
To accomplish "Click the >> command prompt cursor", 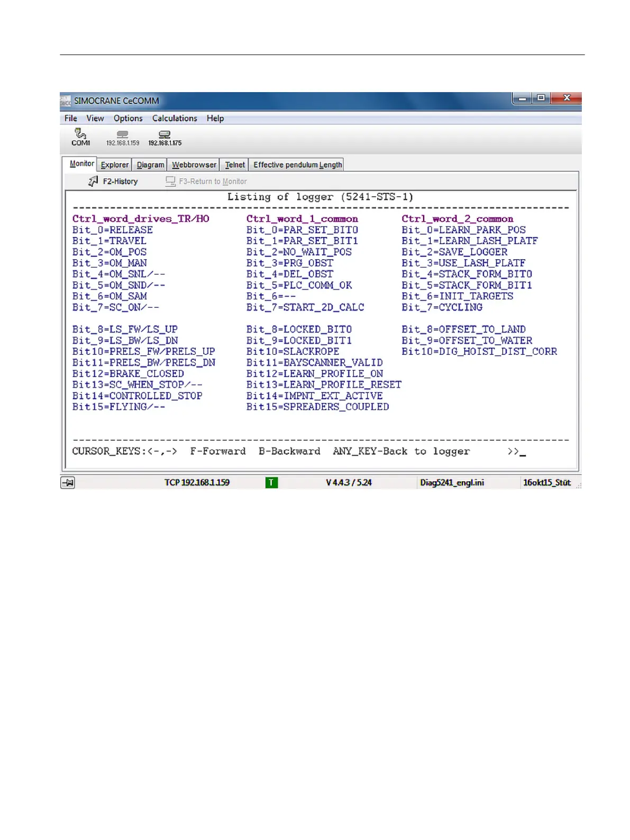I will point(516,451).
